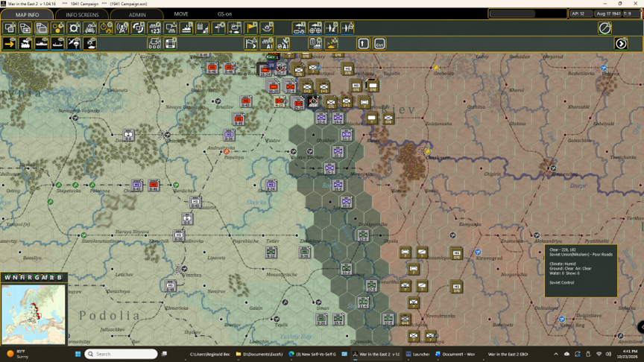Screen dimensions: 644x362
Task: Click the Aug 17 1941 date display
Action: pyautogui.click(x=608, y=13)
